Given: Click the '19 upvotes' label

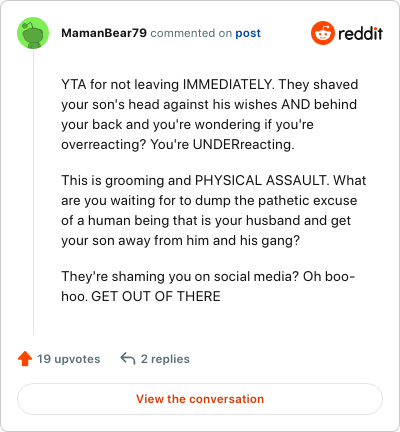Looking at the screenshot, I should [x=69, y=359].
